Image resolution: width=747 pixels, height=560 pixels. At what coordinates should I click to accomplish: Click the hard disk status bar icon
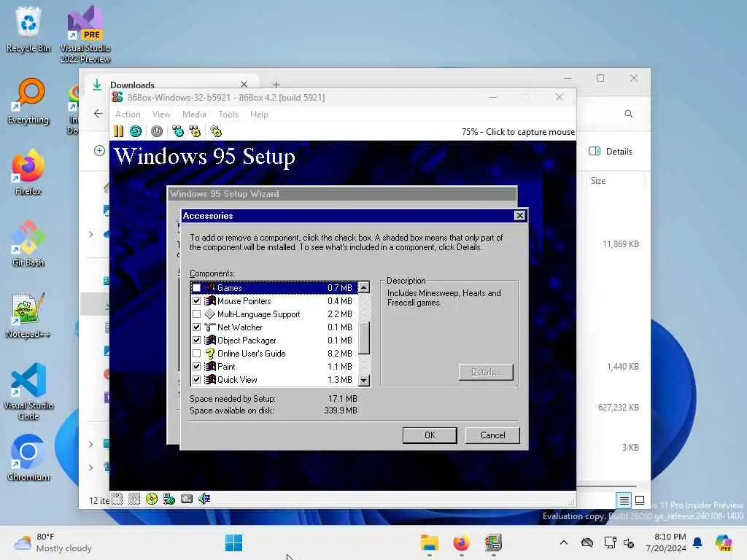click(187, 499)
